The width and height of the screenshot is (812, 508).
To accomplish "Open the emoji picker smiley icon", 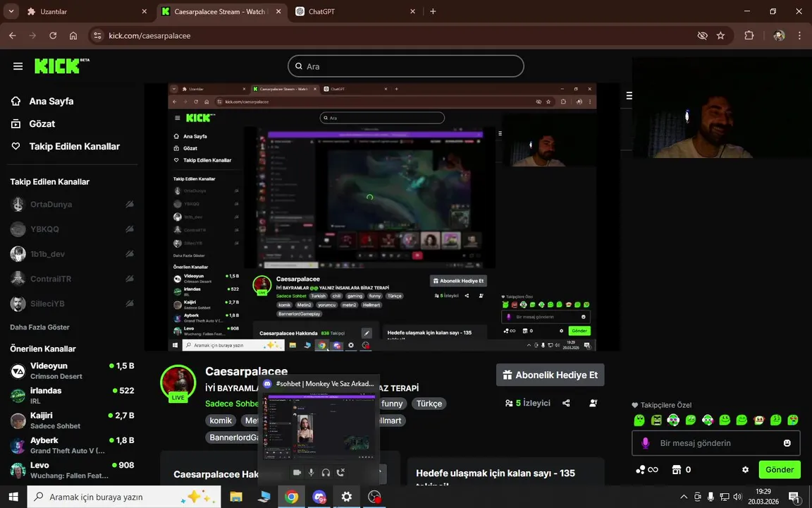I will point(787,443).
